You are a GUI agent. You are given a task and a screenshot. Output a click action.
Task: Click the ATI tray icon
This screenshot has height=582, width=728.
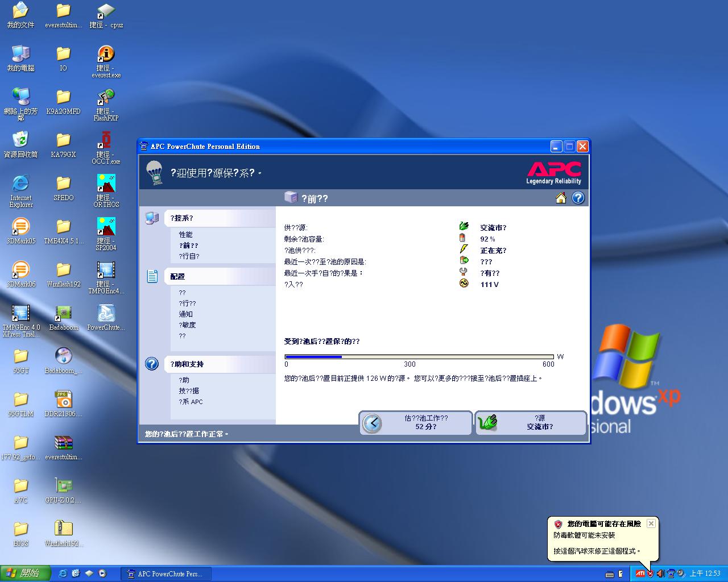(x=640, y=573)
